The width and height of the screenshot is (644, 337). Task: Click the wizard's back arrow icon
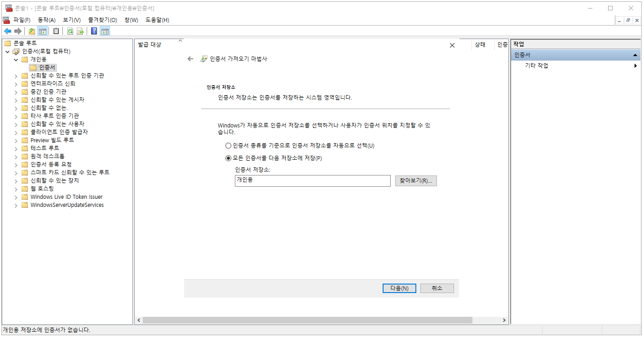[x=190, y=59]
